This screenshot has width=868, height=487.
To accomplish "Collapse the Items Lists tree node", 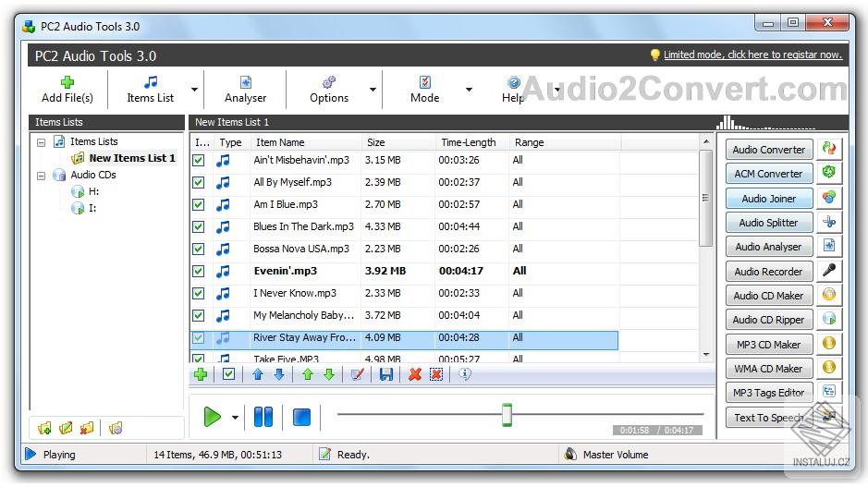I will 41,142.
